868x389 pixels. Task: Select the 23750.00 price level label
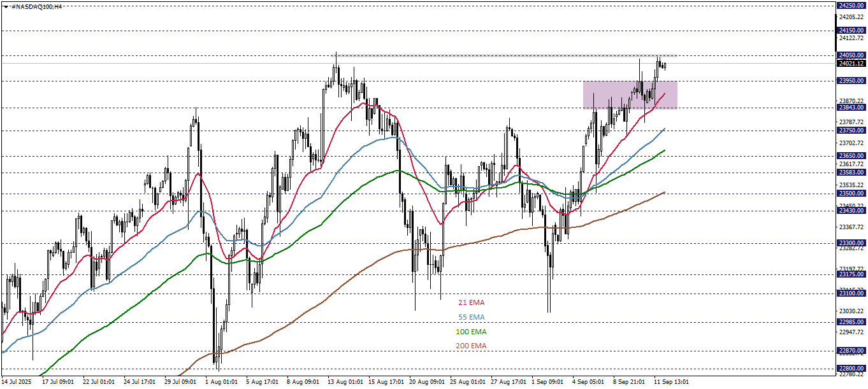[x=851, y=131]
